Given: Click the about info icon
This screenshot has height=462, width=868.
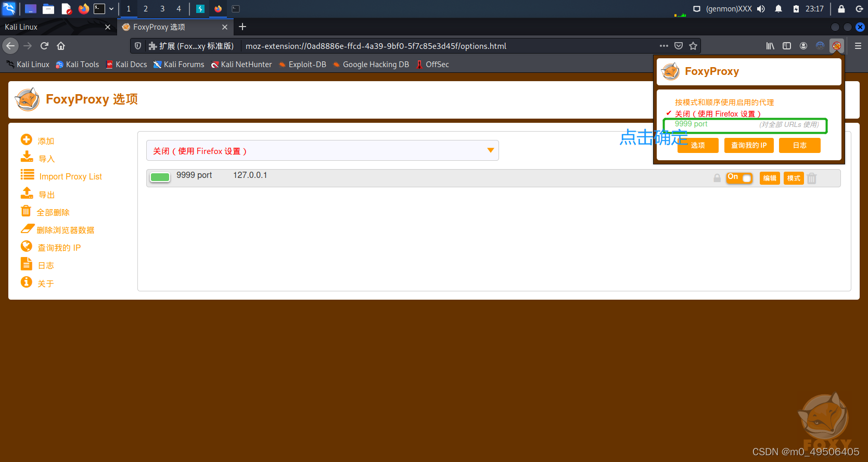Looking at the screenshot, I should pos(27,282).
